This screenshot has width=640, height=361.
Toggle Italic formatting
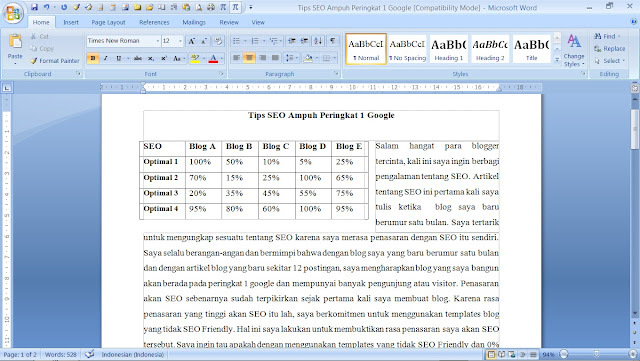106,58
